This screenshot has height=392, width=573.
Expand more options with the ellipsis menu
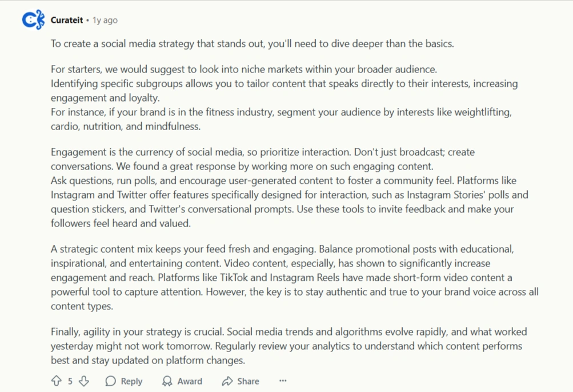(x=282, y=380)
